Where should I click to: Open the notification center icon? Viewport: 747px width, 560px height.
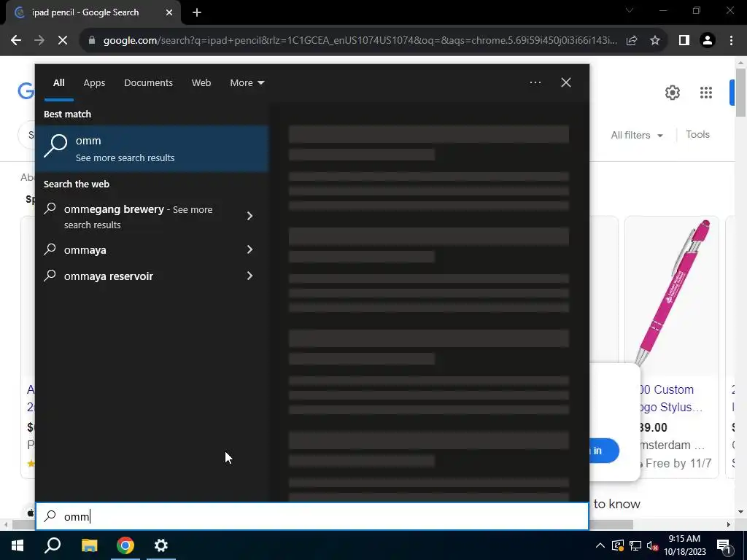(724, 546)
